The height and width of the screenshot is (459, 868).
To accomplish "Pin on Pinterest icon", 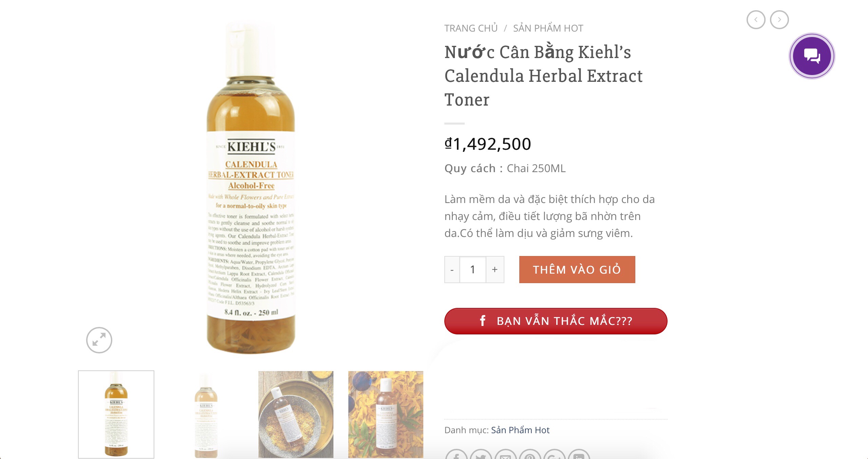I will pyautogui.click(x=529, y=454).
